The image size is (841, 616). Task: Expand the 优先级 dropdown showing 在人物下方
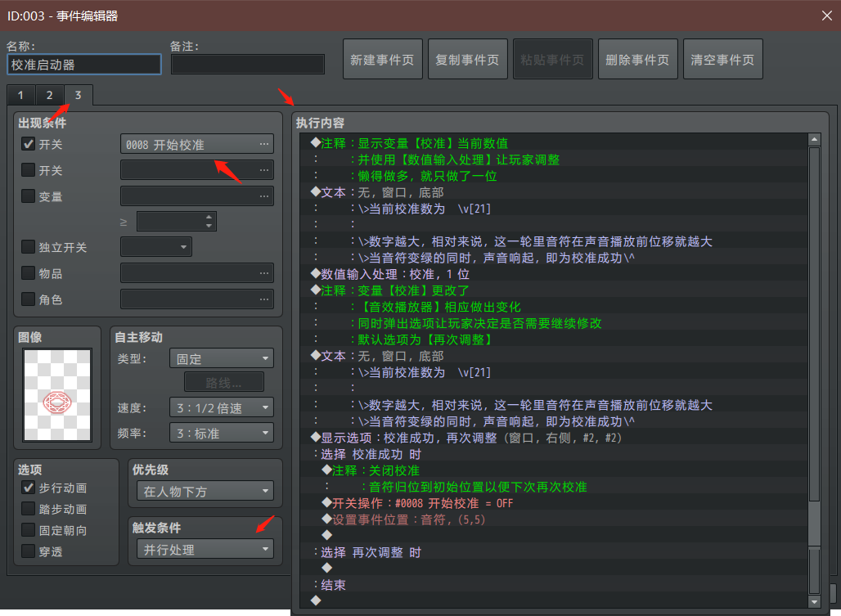tap(205, 491)
